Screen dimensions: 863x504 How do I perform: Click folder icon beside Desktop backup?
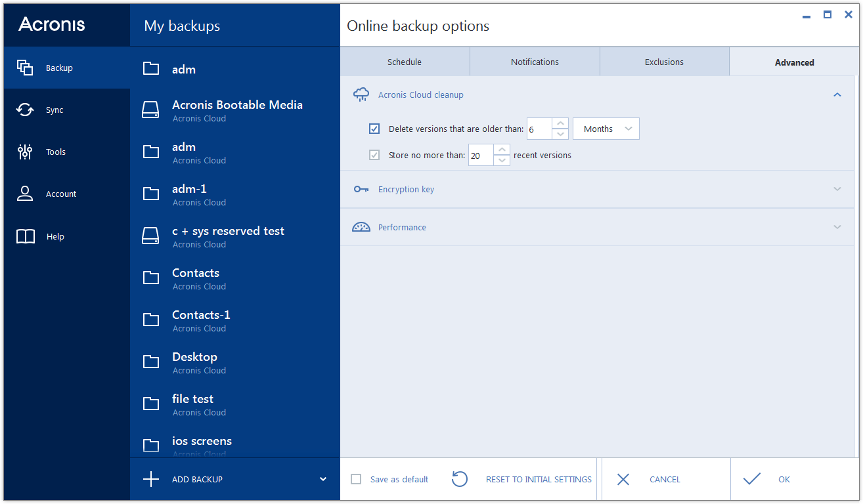151,362
